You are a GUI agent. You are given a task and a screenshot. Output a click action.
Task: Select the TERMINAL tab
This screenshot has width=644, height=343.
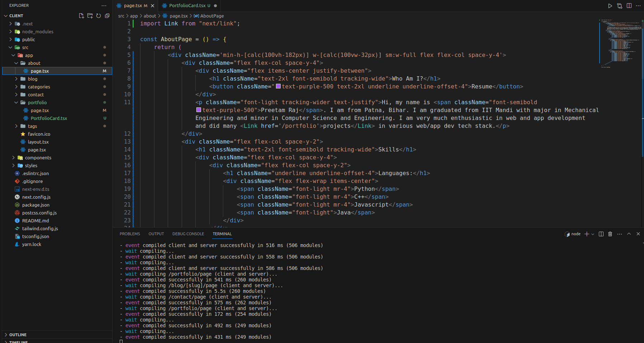[222, 234]
